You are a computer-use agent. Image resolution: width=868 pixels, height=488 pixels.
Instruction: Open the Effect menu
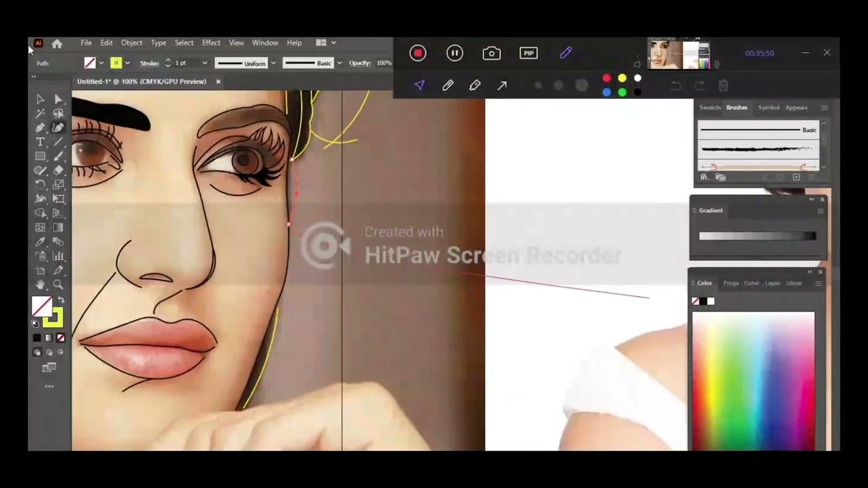(211, 43)
